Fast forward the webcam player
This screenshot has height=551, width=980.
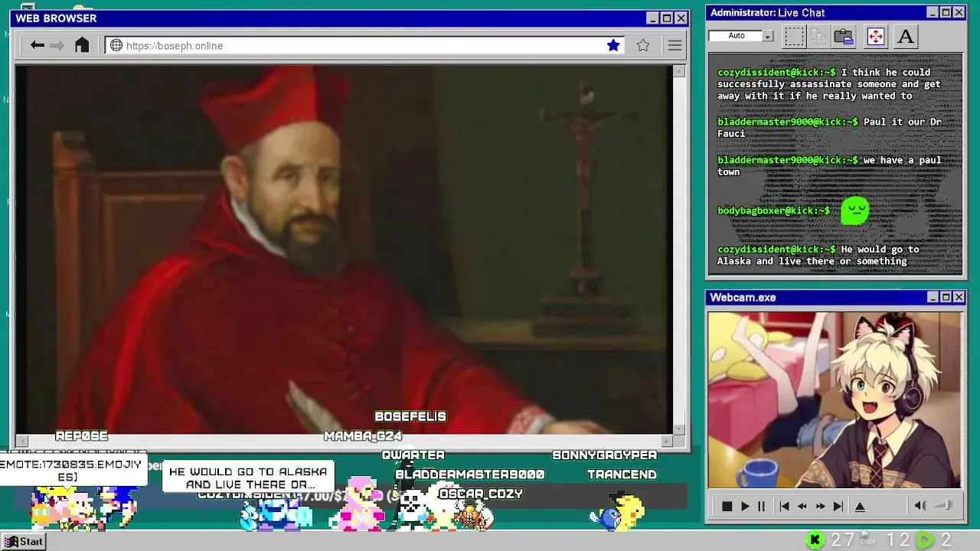(x=820, y=506)
